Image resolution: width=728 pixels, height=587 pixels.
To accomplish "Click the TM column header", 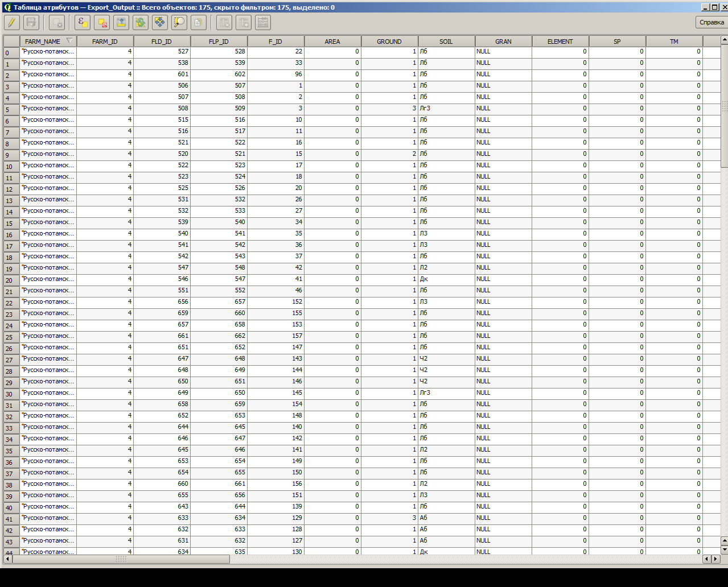I will pos(674,42).
